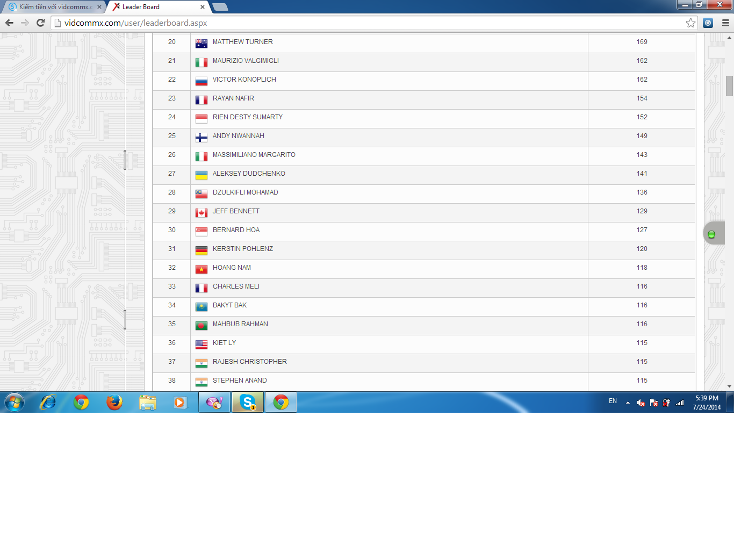
Task: Click the score 169 for Matthew Turner
Action: (642, 42)
